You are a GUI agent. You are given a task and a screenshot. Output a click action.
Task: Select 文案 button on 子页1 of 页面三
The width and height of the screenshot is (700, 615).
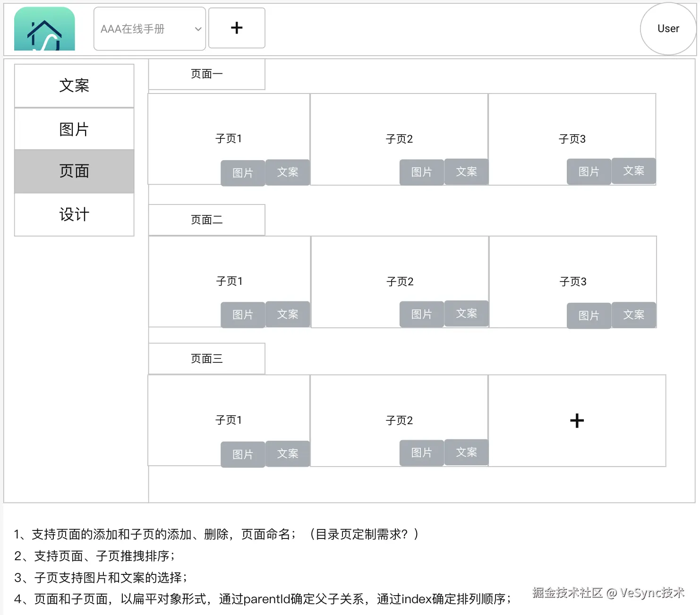(287, 453)
